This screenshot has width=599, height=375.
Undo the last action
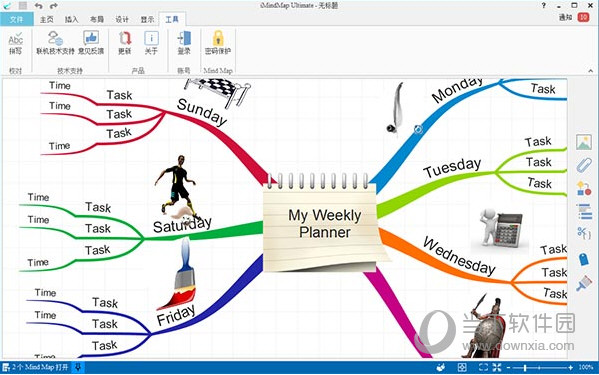(38, 6)
